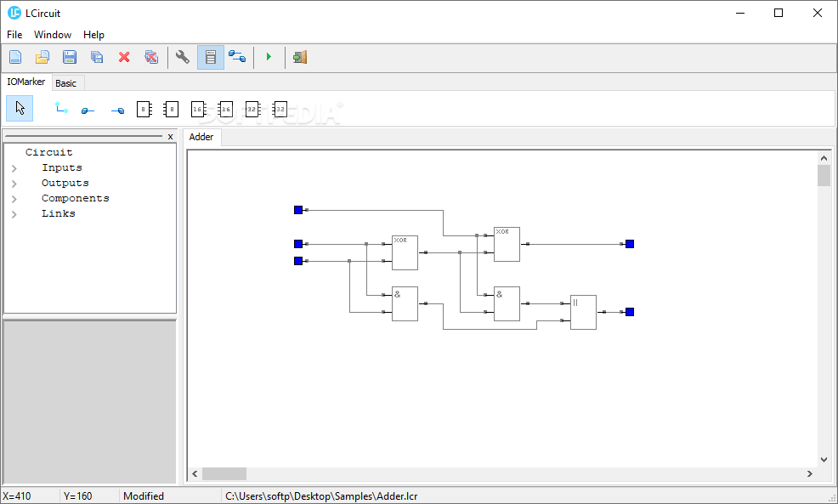Expand the Links tree node
This screenshot has width=838, height=504.
click(14, 213)
